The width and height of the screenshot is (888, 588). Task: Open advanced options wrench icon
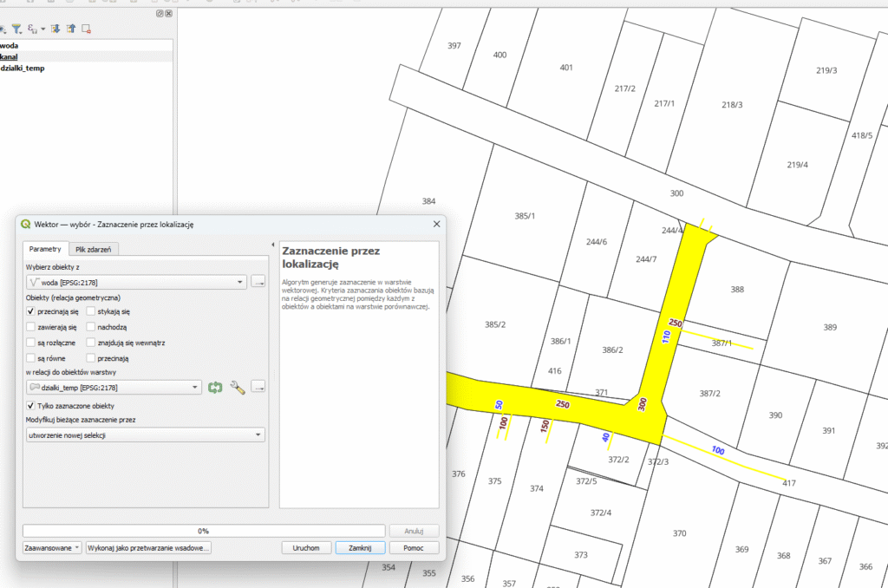(237, 388)
